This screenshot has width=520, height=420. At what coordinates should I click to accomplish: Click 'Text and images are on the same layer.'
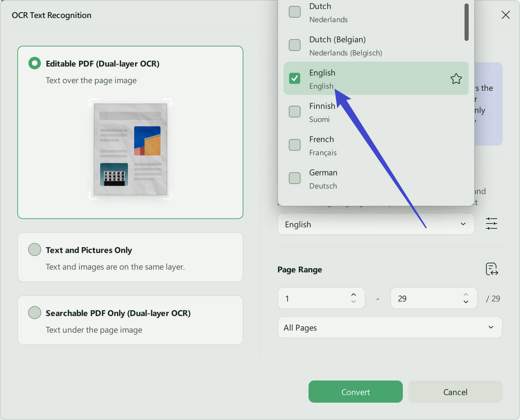click(x=115, y=267)
